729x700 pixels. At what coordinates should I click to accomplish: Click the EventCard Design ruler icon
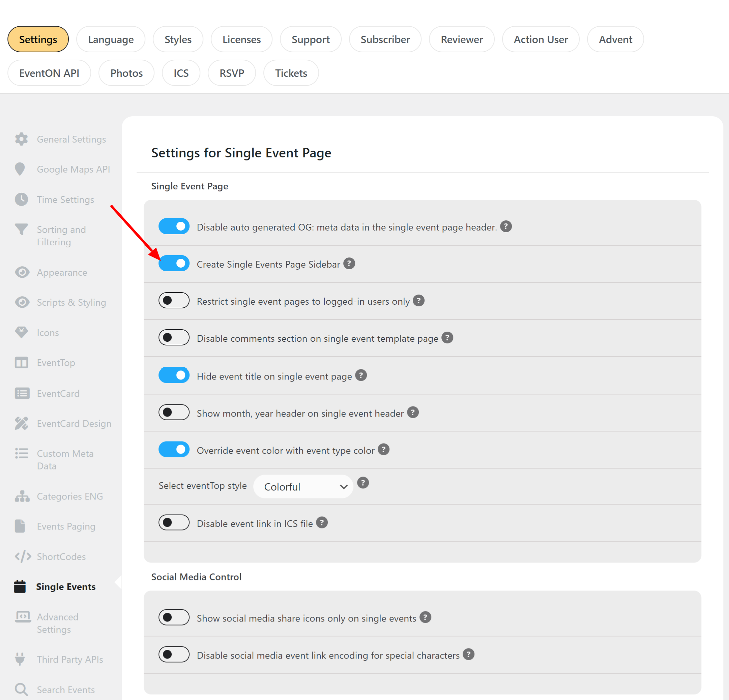(x=22, y=423)
